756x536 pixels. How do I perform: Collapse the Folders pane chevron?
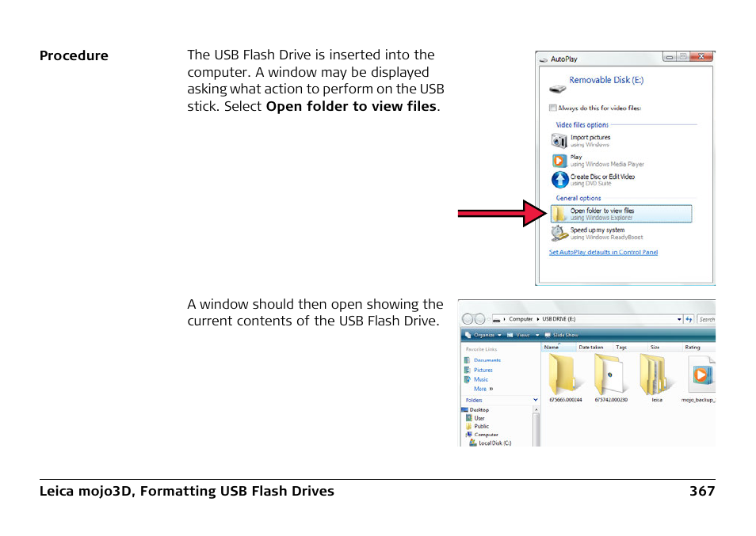tap(535, 400)
